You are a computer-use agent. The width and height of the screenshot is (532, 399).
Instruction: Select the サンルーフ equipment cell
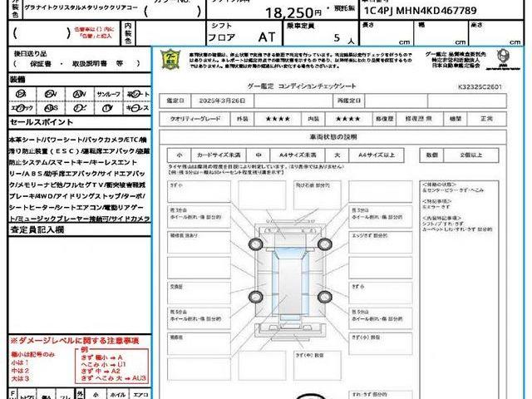[108, 94]
